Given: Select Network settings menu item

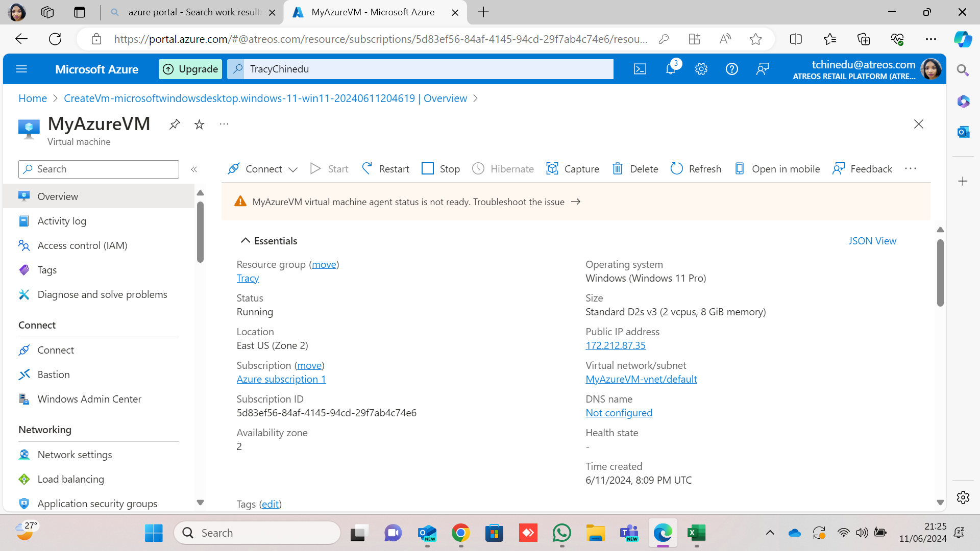Looking at the screenshot, I should pyautogui.click(x=75, y=455).
